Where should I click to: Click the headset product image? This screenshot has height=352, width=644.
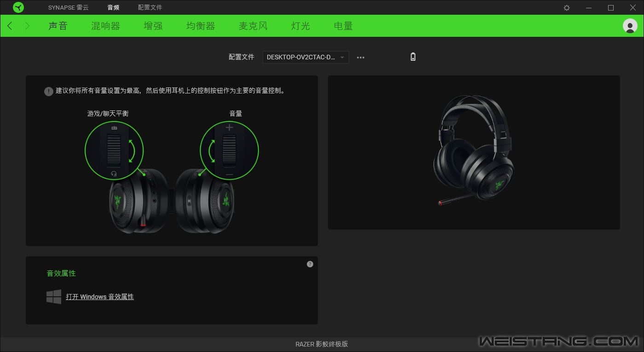(x=473, y=150)
